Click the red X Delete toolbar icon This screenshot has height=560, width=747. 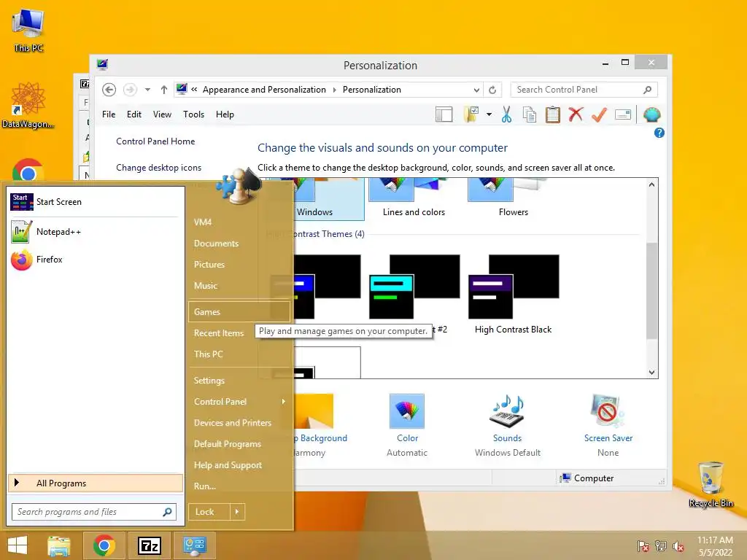coord(576,114)
